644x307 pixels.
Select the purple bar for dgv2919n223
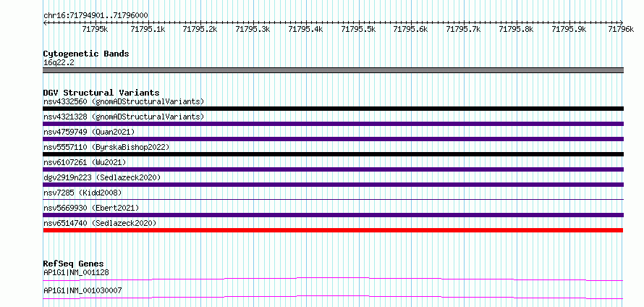click(334, 185)
